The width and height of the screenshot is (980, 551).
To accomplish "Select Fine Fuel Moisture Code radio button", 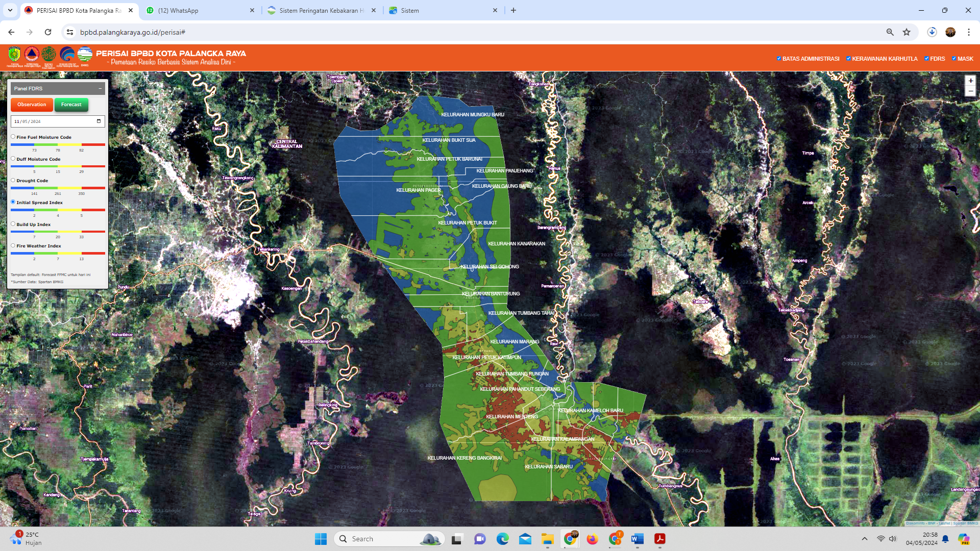I will click(x=13, y=137).
